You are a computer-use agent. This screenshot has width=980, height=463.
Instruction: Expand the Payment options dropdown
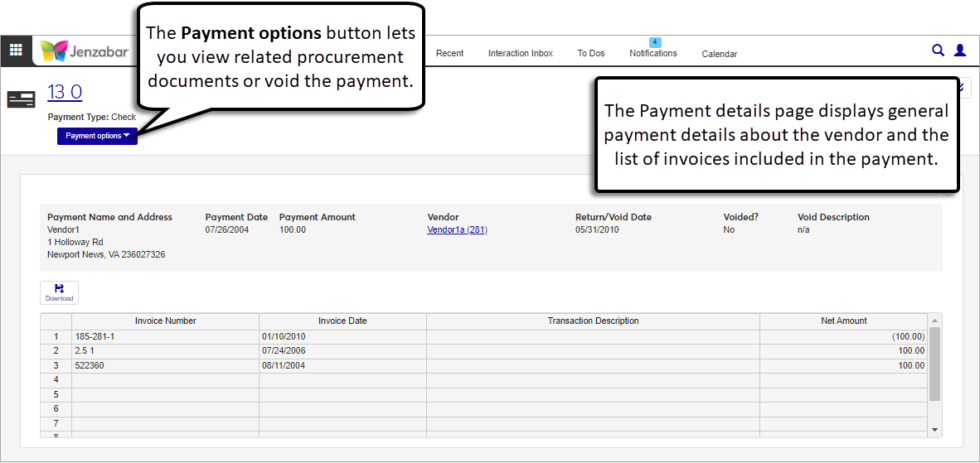click(97, 136)
